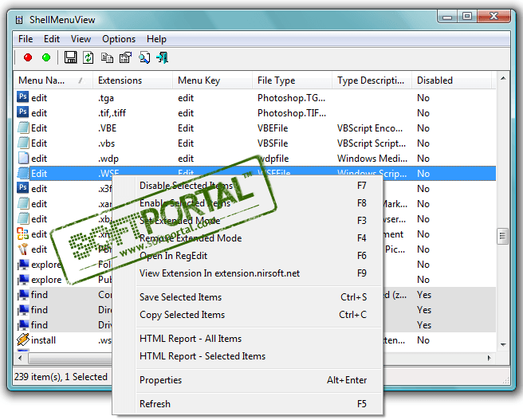The height and width of the screenshot is (420, 523).
Task: Sort by Menu Key column header
Action: (x=212, y=80)
